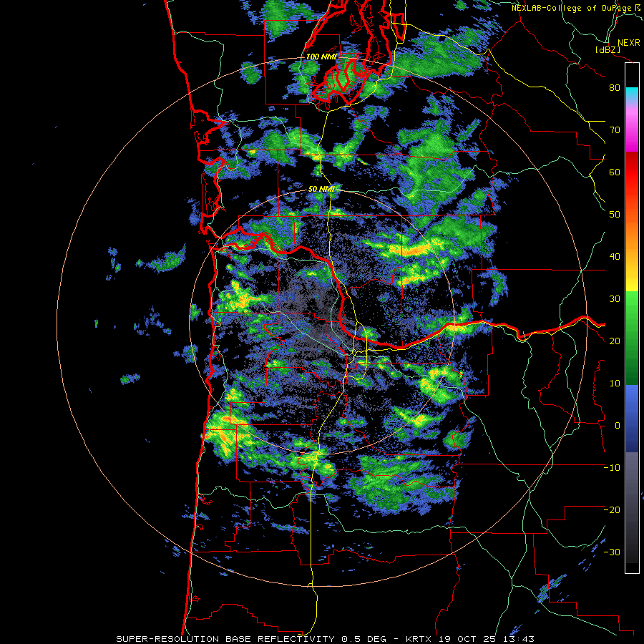Click the -10 value on the dBZ scale
Screen dimensions: 644x644
pyautogui.click(x=612, y=468)
